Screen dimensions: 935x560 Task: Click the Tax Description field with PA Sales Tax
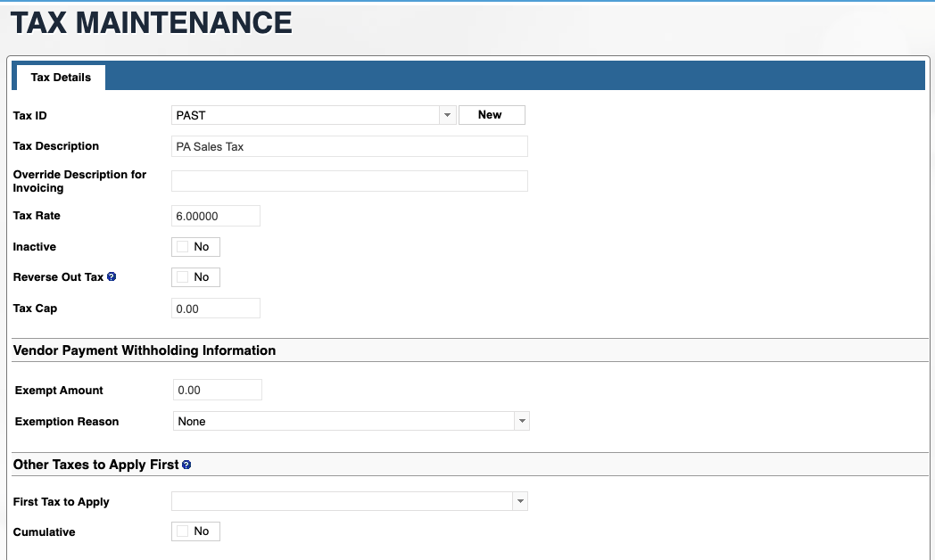click(x=349, y=146)
